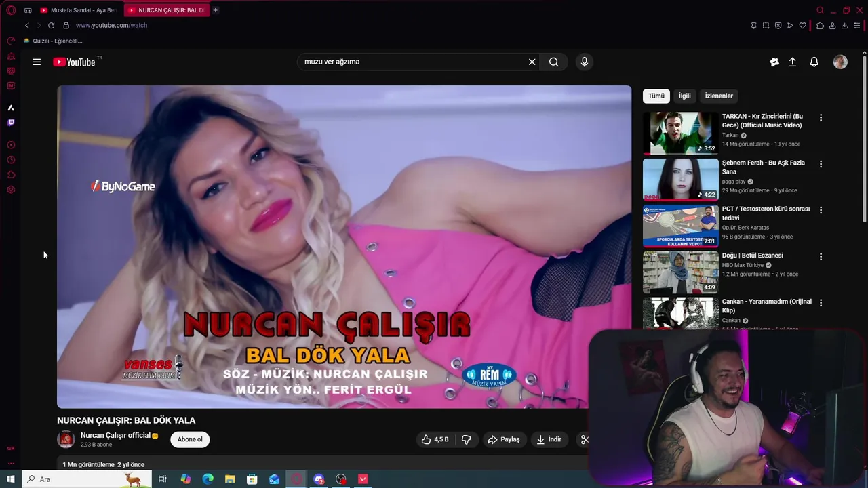Open Nurcan Çalışır channel avatar

point(66,439)
